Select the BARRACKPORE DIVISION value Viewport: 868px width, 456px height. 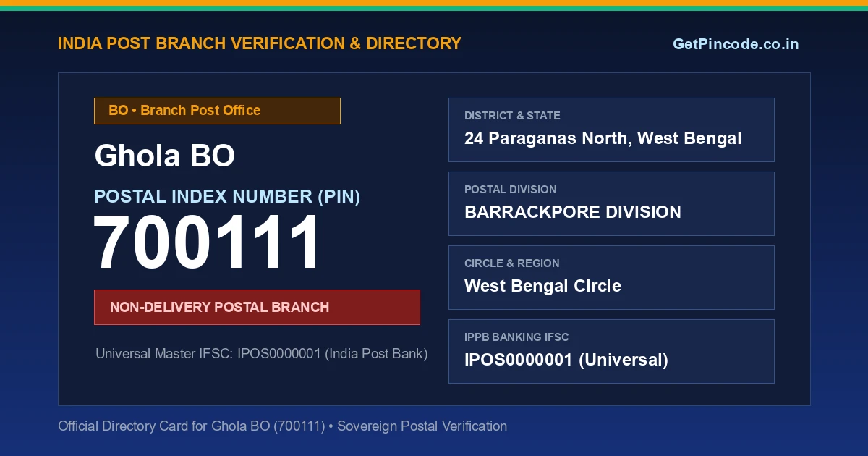coord(573,212)
